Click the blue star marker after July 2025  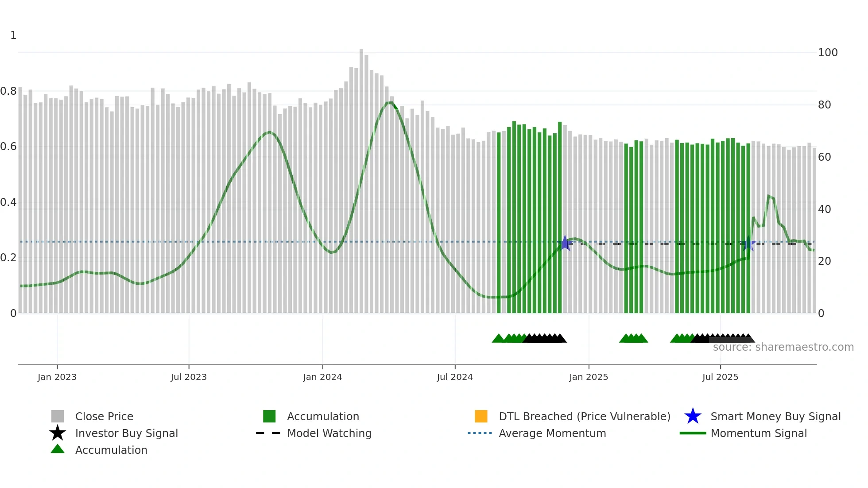(748, 243)
